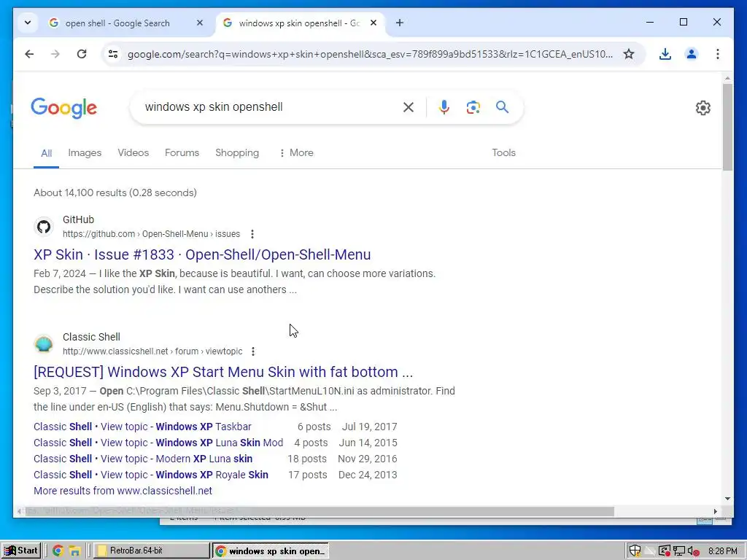Switch to Forums results
Viewport: 747px width, 560px height.
point(182,153)
